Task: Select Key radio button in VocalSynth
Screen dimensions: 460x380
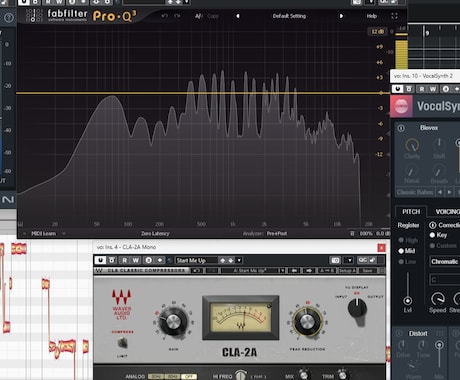Action: click(432, 235)
